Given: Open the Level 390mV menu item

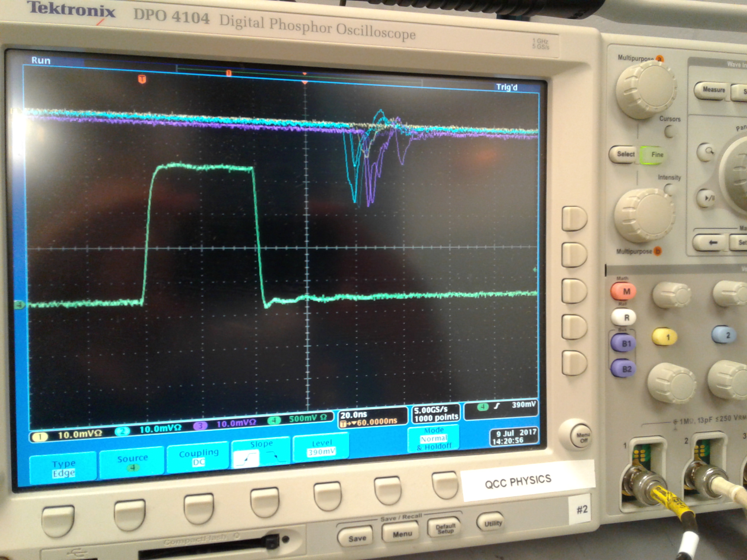Looking at the screenshot, I should 321,447.
